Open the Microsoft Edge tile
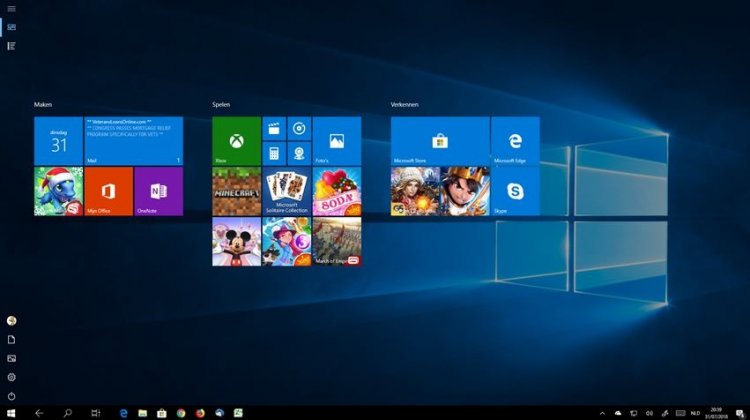This screenshot has height=420, width=750. (x=516, y=141)
